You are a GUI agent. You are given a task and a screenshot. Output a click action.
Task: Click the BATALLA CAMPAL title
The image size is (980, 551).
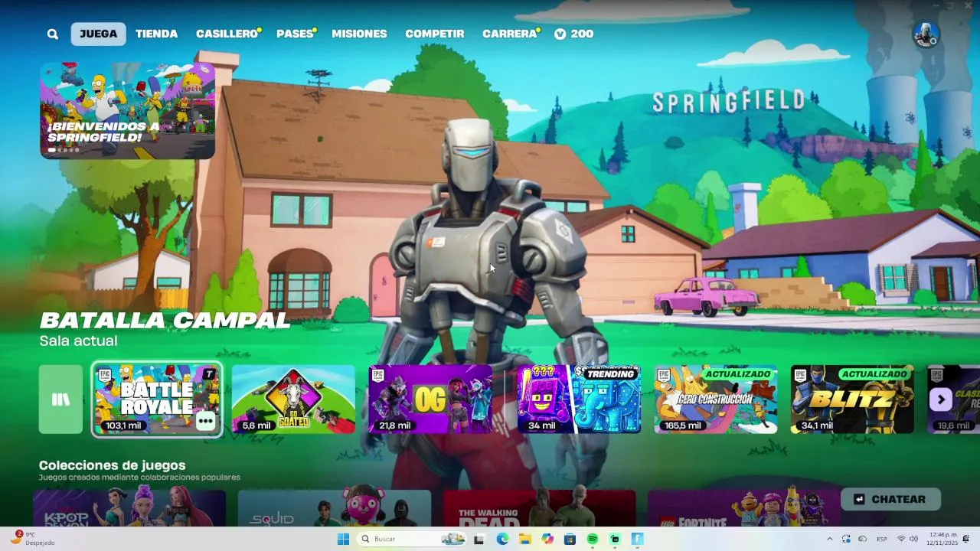click(x=165, y=321)
